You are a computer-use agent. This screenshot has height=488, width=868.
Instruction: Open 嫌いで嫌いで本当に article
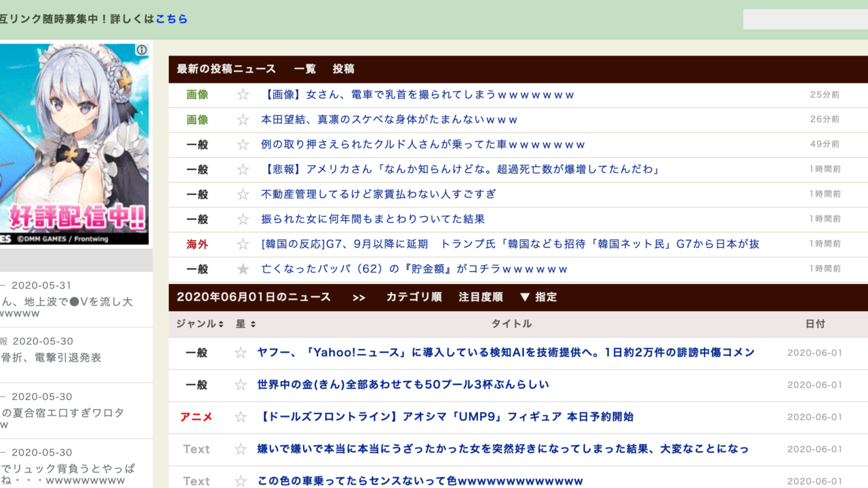click(503, 449)
